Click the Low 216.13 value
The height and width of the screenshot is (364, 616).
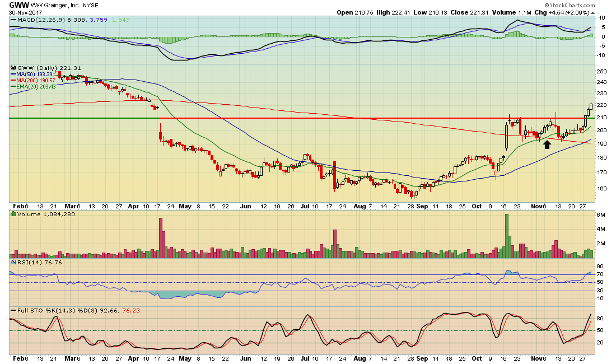430,12
